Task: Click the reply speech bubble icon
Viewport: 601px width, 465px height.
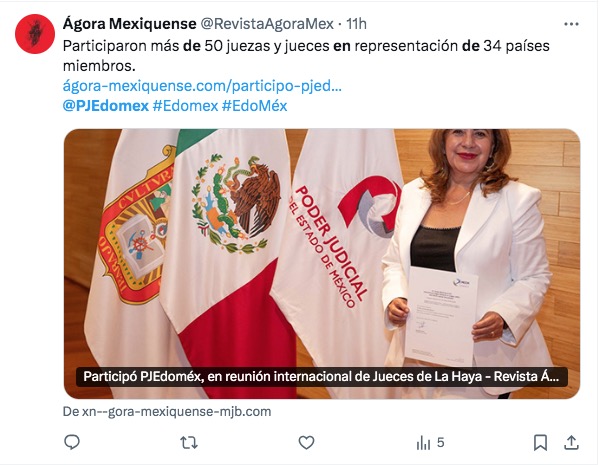Action: [72, 442]
